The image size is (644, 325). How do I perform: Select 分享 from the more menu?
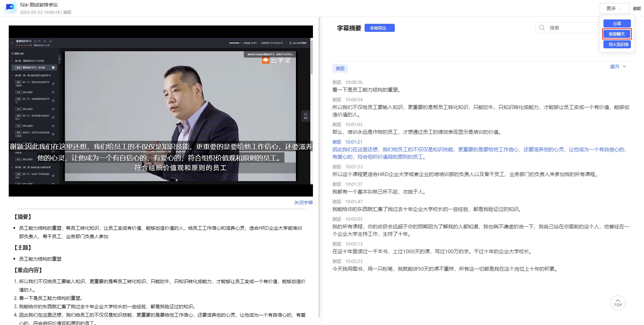[x=617, y=23]
